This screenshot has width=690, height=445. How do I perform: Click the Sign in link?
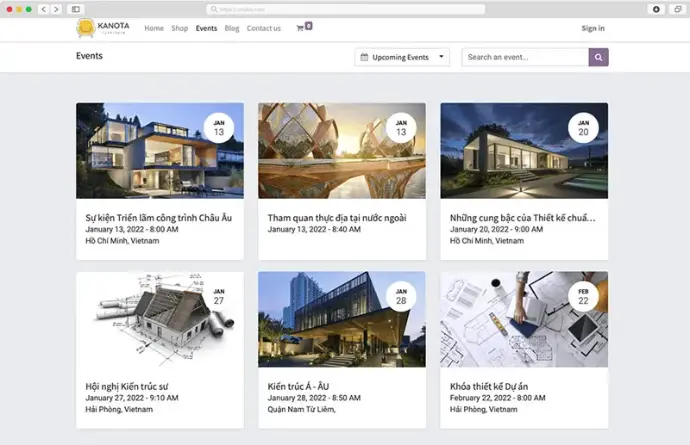pos(593,28)
